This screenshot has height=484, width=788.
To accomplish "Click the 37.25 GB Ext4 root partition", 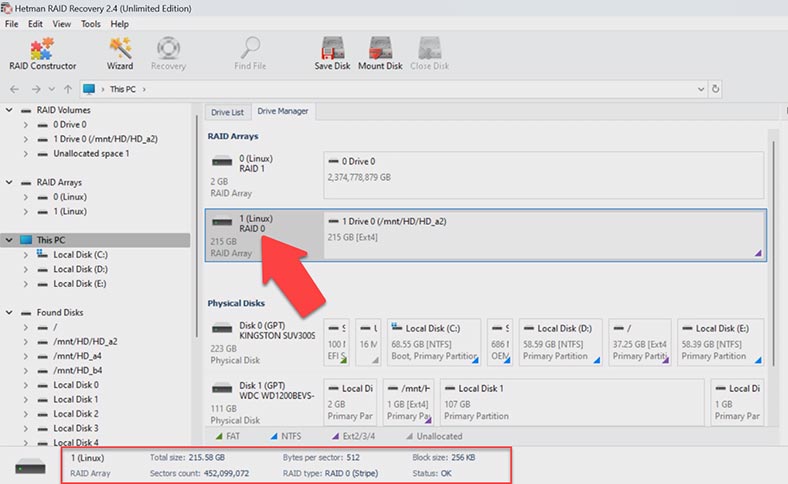I will tap(640, 342).
